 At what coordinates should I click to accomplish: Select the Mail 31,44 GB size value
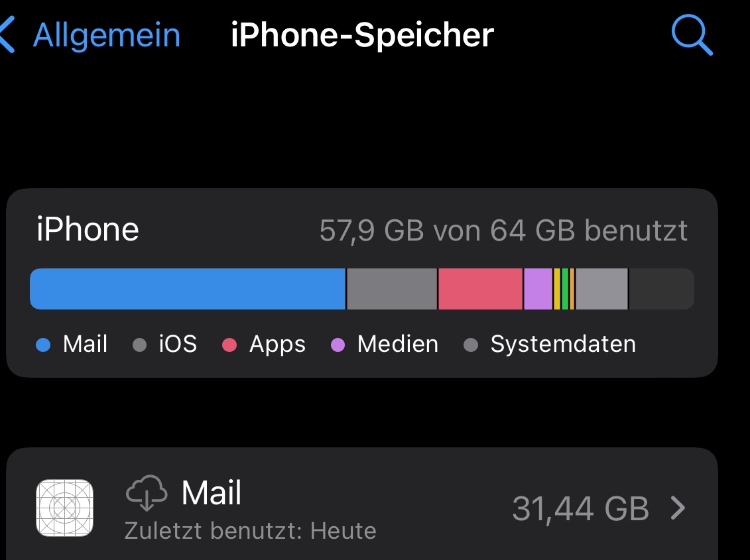coord(580,509)
